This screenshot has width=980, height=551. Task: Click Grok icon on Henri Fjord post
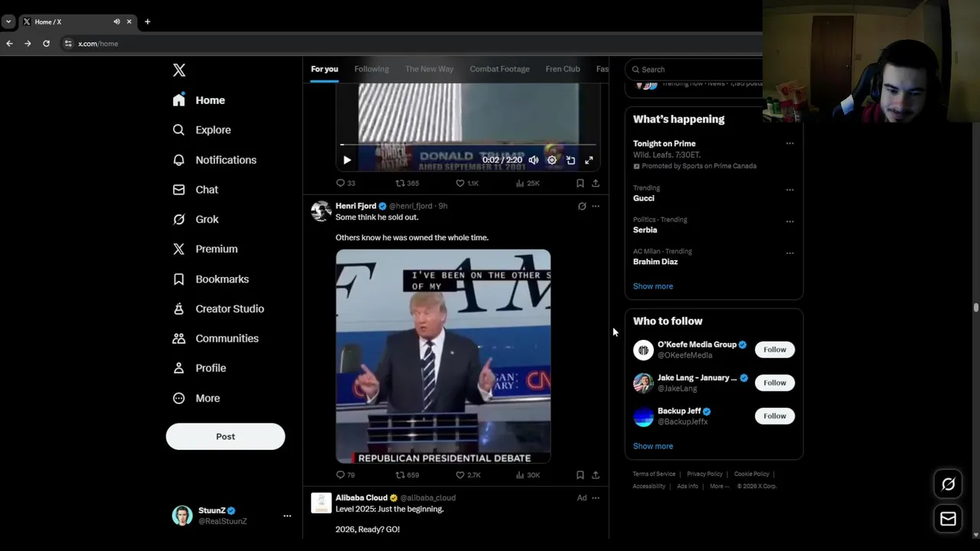pyautogui.click(x=582, y=206)
